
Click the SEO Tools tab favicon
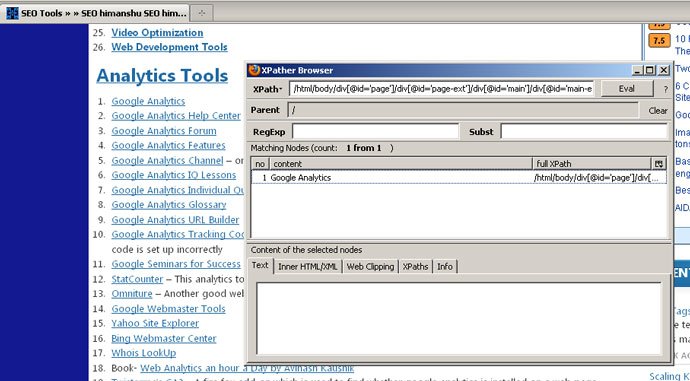click(x=12, y=13)
